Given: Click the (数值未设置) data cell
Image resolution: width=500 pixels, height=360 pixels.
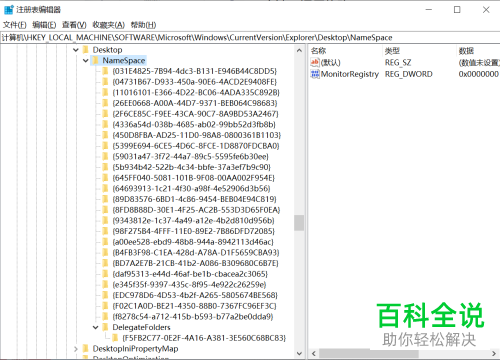Looking at the screenshot, I should 479,63.
